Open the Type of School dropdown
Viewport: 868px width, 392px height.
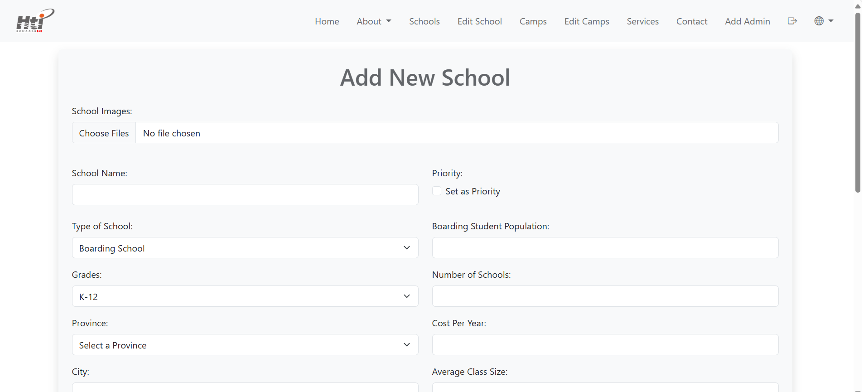(245, 248)
